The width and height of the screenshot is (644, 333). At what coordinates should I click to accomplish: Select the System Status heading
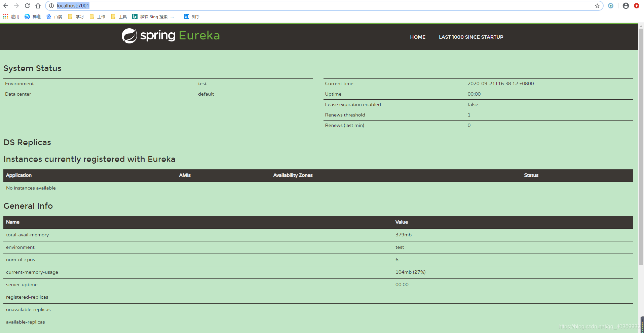[x=32, y=68]
